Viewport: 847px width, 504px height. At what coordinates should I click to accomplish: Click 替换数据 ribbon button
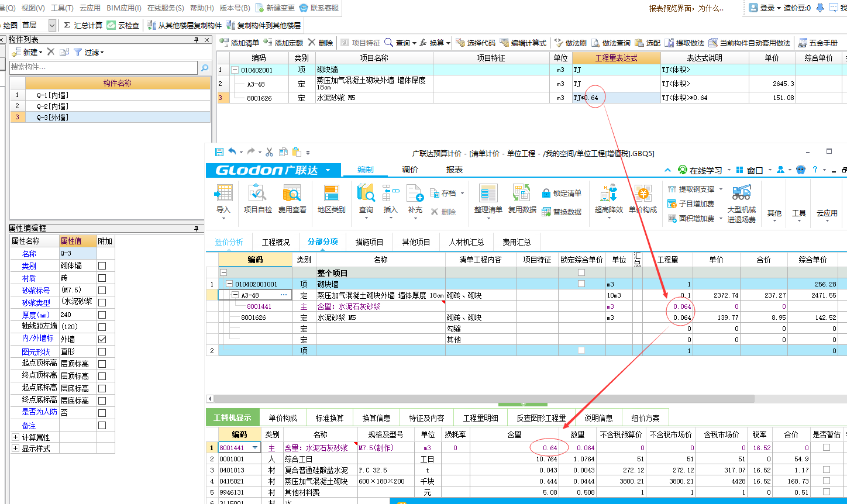pos(562,212)
